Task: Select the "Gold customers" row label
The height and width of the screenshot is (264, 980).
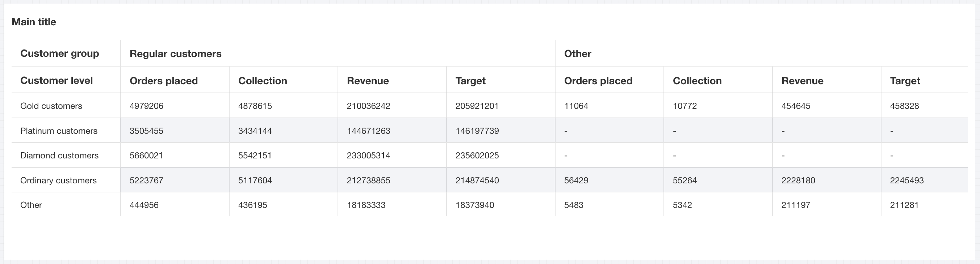Action: coord(51,106)
